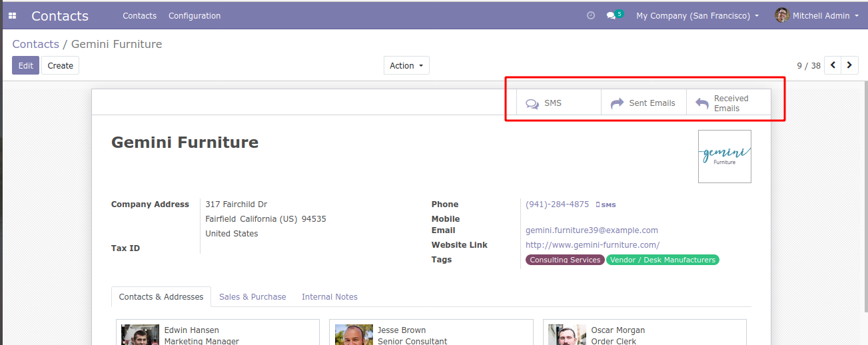Image resolution: width=868 pixels, height=345 pixels.
Task: Open Oscar Morgan contact photo
Action: pos(567,334)
